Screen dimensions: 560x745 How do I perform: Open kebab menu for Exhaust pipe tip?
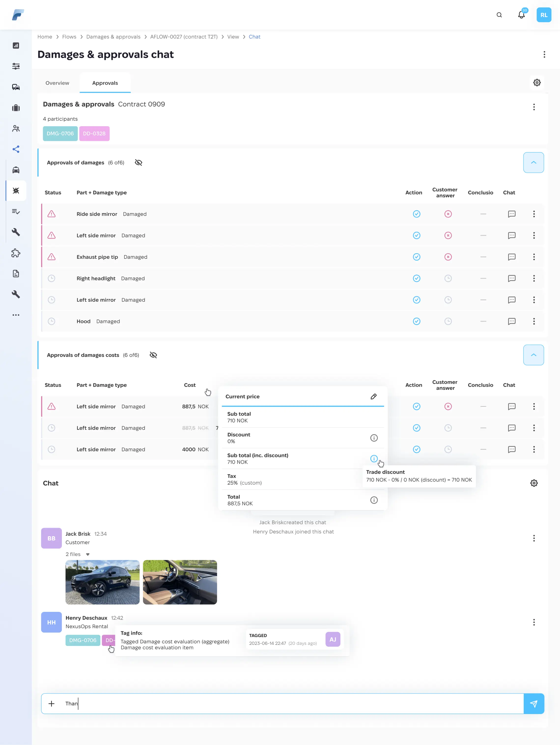click(x=534, y=257)
